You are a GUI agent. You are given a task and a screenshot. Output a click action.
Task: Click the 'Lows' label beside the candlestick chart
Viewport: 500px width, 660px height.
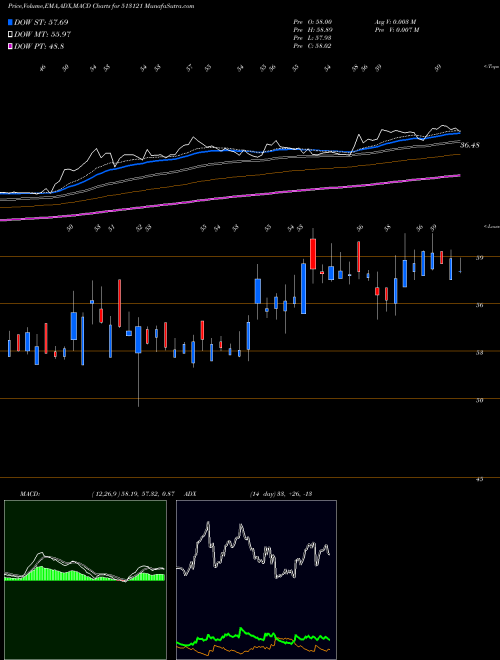point(491,226)
